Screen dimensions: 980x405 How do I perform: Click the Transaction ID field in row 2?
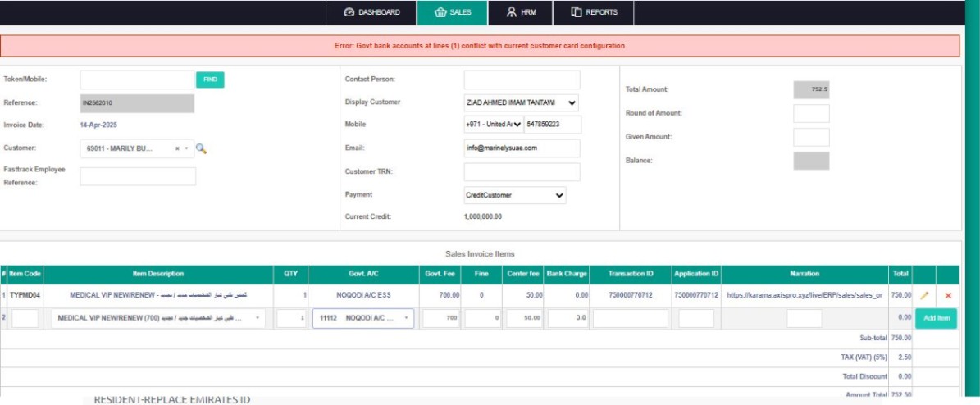630,318
